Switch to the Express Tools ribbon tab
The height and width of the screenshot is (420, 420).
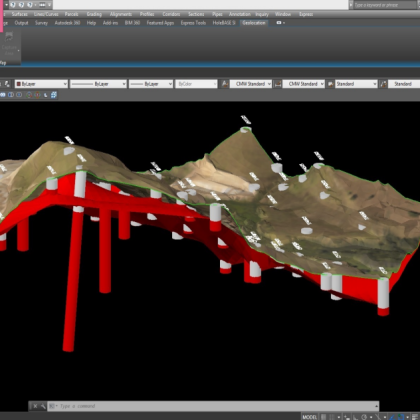193,23
